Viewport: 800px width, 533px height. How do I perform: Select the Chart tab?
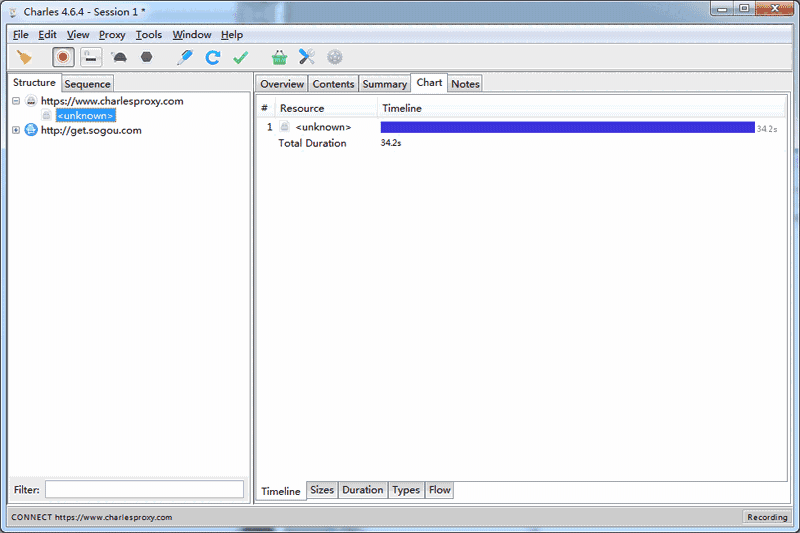tap(429, 83)
